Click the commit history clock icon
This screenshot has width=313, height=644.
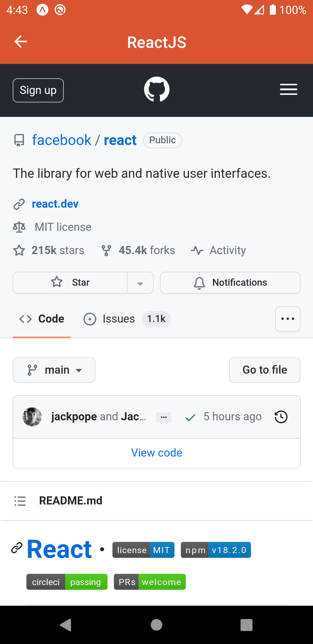[x=281, y=417]
